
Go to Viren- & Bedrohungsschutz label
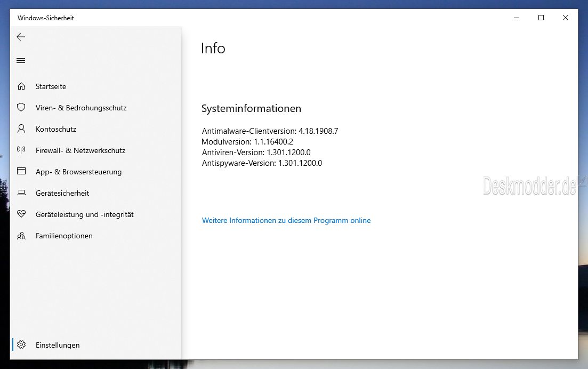click(x=81, y=108)
